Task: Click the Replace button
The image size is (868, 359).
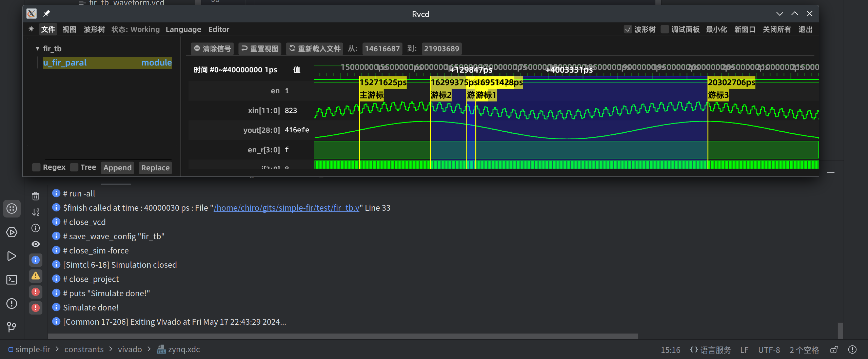Action: pos(155,168)
